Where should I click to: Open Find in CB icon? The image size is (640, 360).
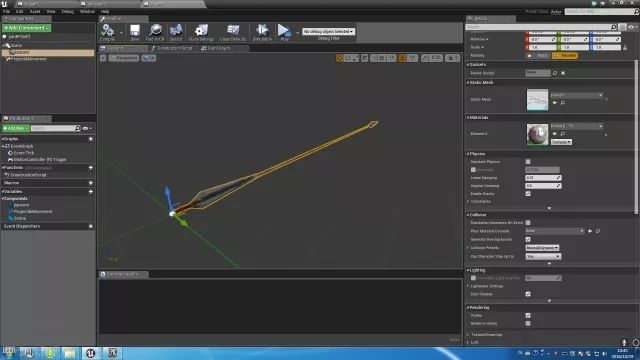pyautogui.click(x=155, y=32)
